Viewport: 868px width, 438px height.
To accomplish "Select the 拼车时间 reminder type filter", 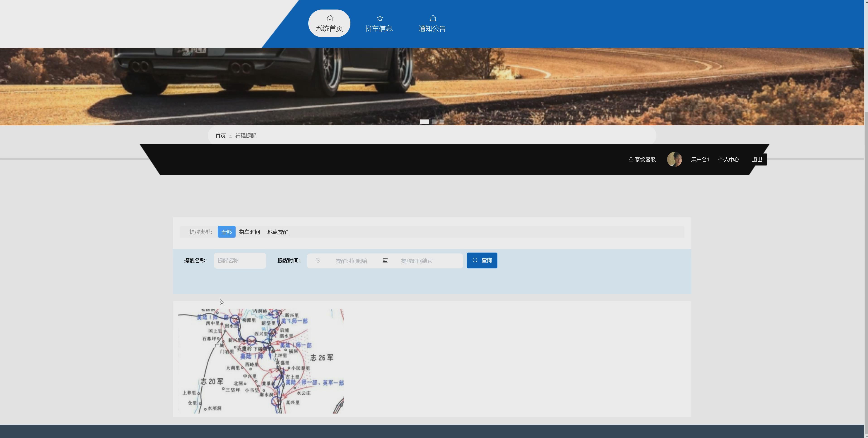I will pos(249,232).
